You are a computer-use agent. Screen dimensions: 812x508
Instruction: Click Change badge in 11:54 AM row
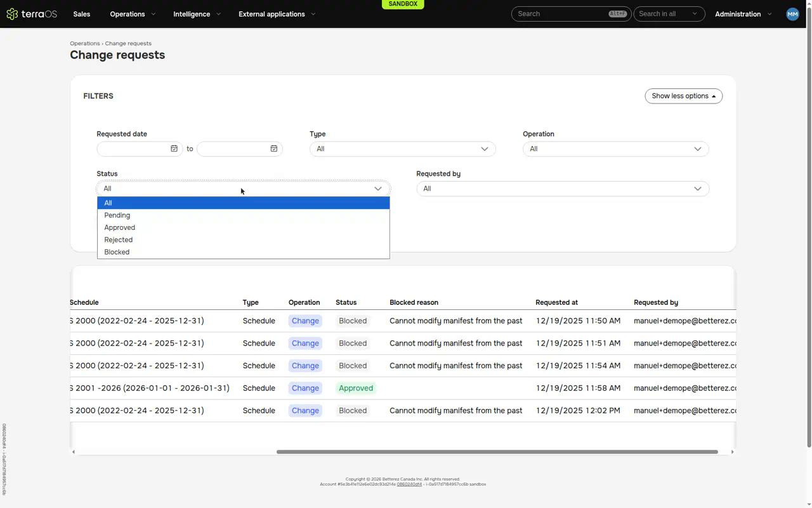[305, 366]
